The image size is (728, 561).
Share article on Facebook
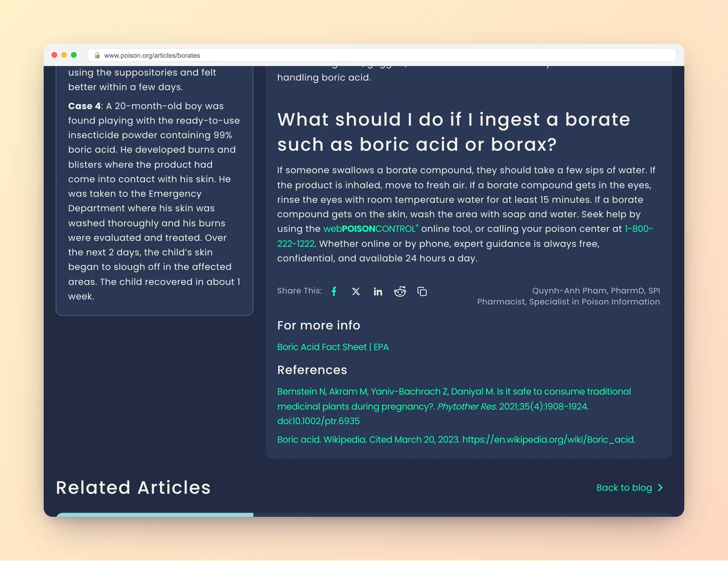pos(334,291)
